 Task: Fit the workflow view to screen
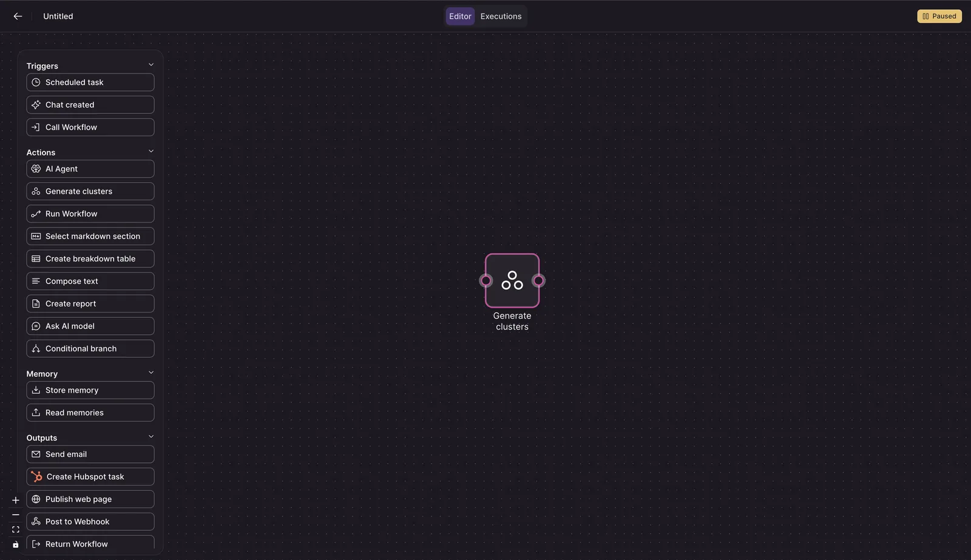coord(16,530)
